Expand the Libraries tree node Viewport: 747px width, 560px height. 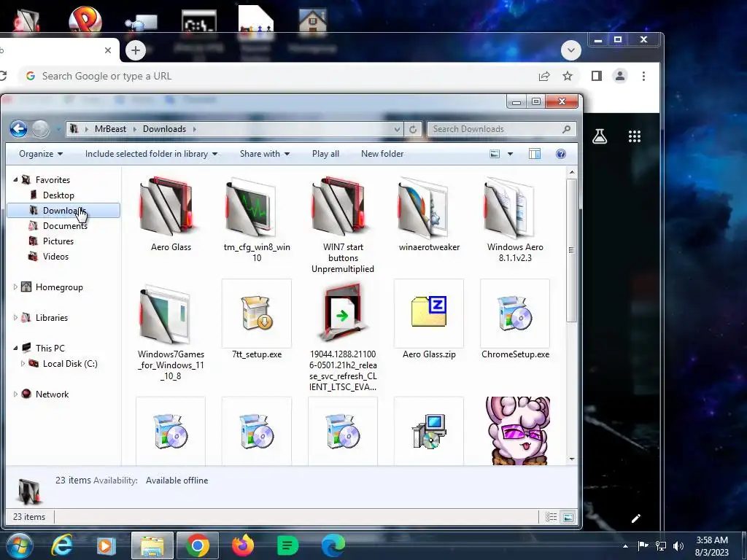[15, 317]
